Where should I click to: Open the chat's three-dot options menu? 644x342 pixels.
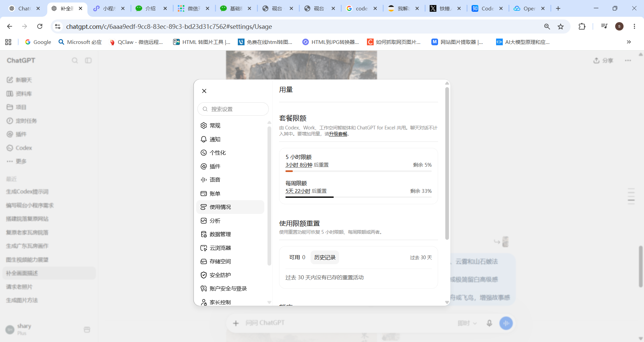coord(628,60)
